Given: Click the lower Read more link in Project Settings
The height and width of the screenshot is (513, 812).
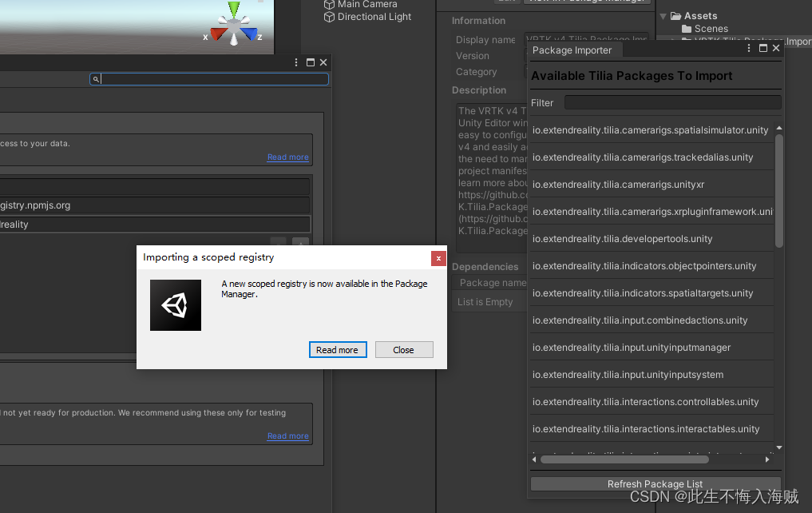Looking at the screenshot, I should tap(288, 435).
